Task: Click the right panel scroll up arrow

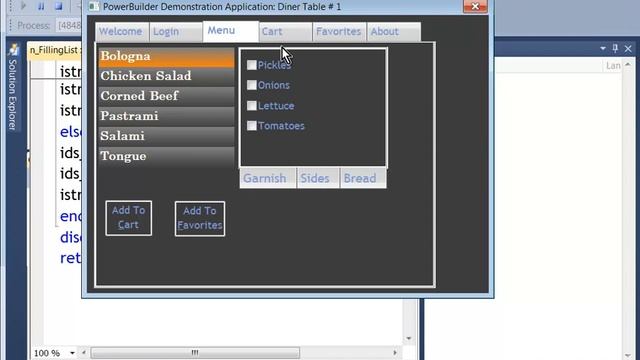Action: click(x=628, y=65)
